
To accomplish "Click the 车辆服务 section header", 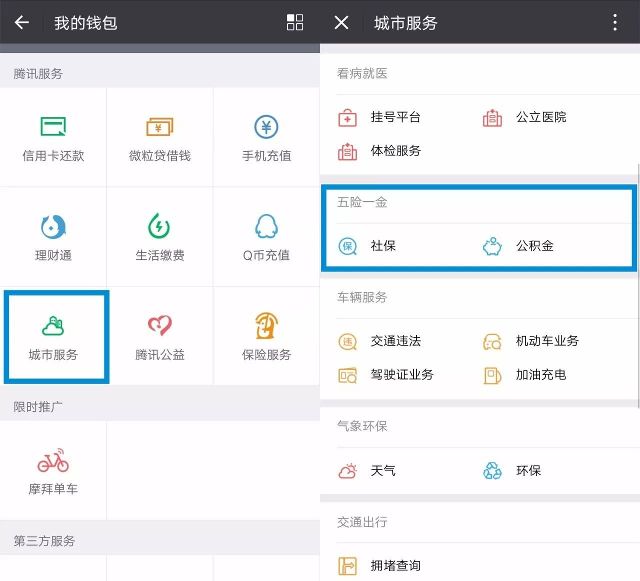I will 362,297.
